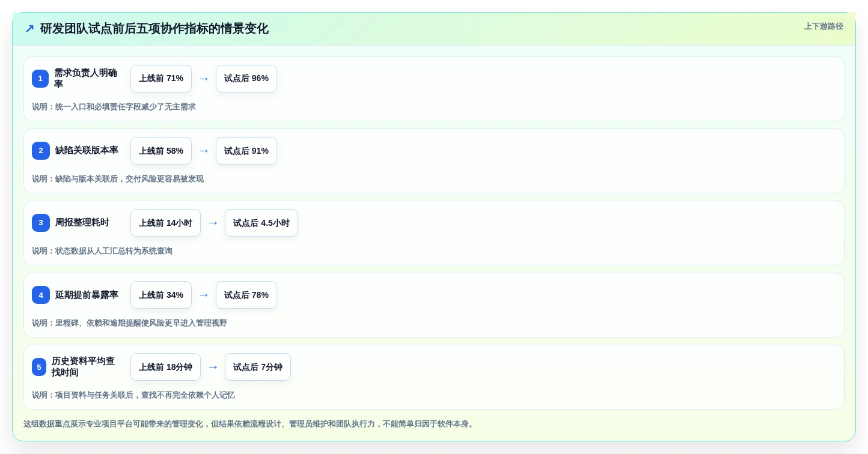Screen dimensions: 868x454
Task: Click the number 5 badge
Action: point(39,367)
